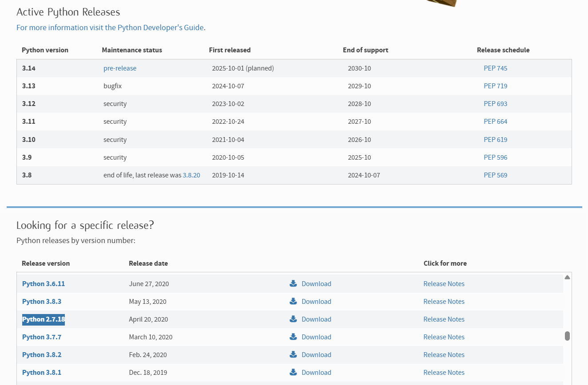Open the Python 3.8.2 release page

pyautogui.click(x=42, y=355)
